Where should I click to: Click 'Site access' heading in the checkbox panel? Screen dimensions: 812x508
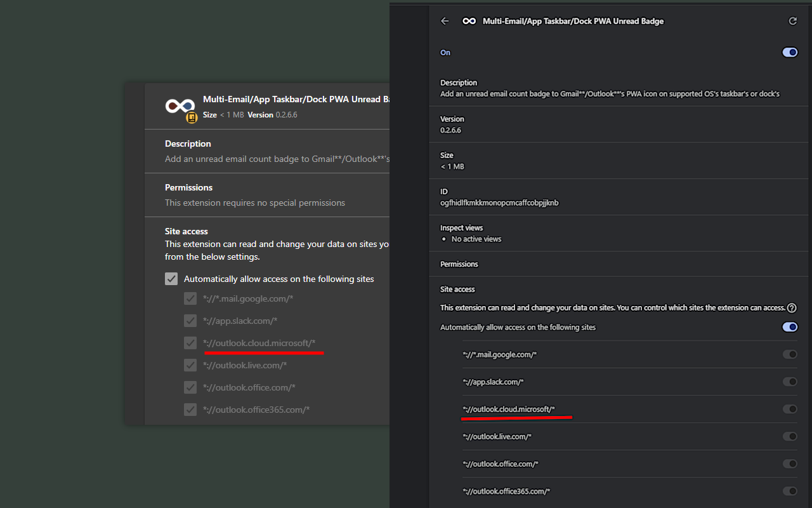point(187,231)
